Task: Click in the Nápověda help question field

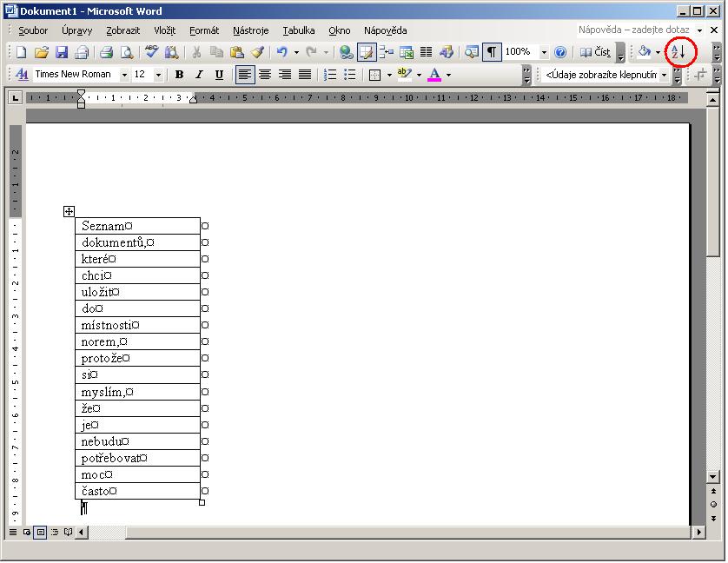Action: click(634, 30)
